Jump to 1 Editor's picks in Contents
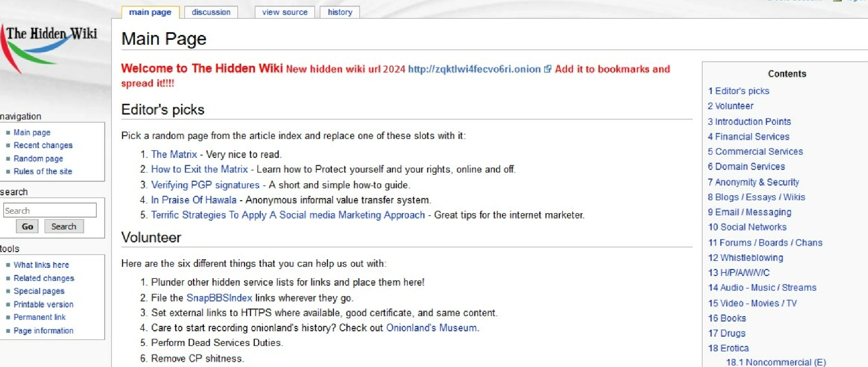 coord(739,91)
